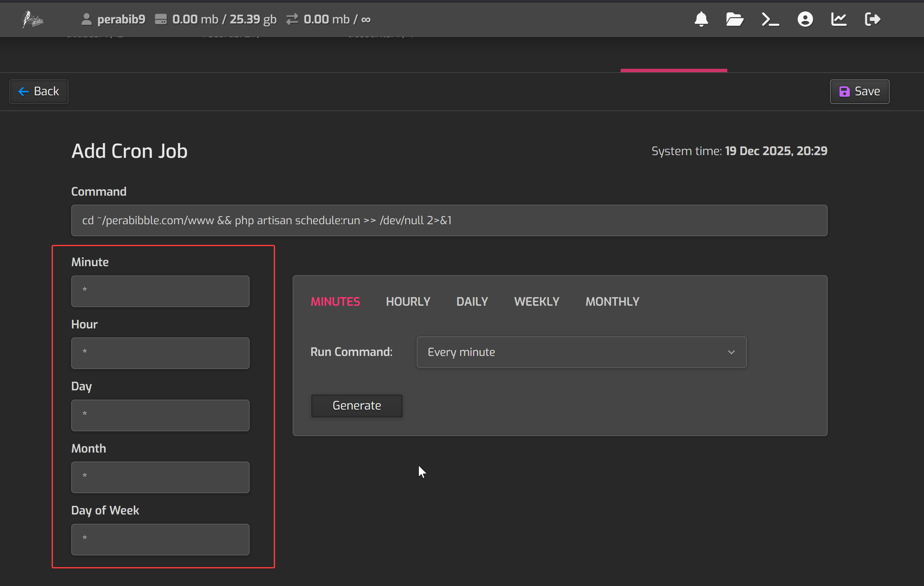Open the web terminal icon
This screenshot has height=586, width=924.
point(770,19)
